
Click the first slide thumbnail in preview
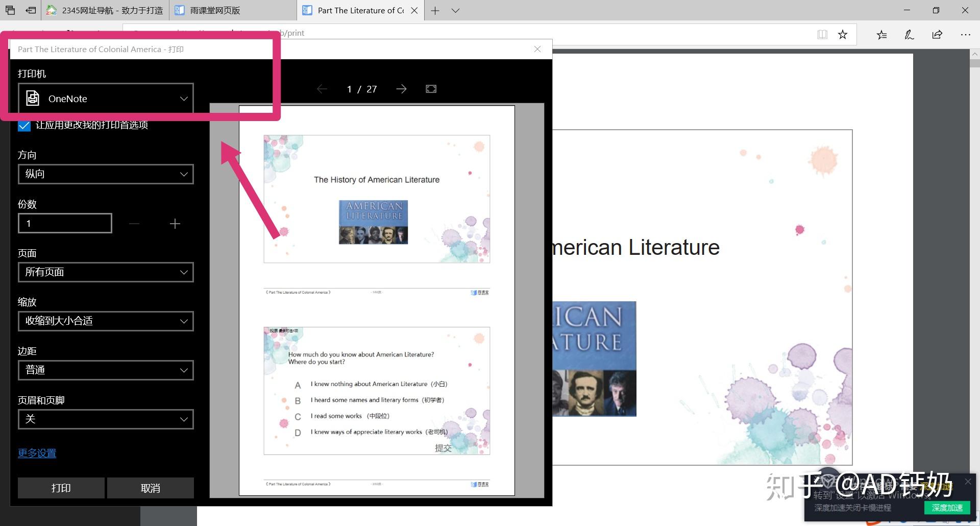tap(377, 199)
